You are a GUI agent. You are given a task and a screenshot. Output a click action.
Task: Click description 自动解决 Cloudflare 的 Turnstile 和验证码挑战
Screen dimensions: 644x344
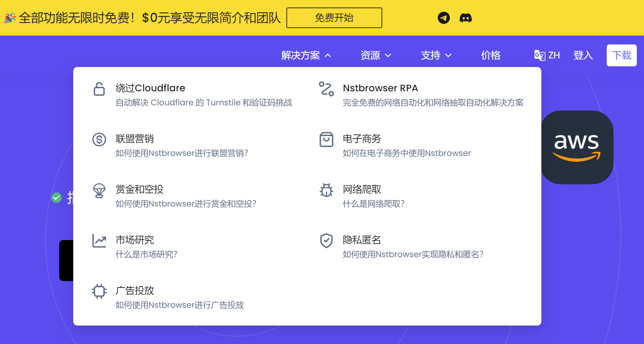click(x=204, y=103)
